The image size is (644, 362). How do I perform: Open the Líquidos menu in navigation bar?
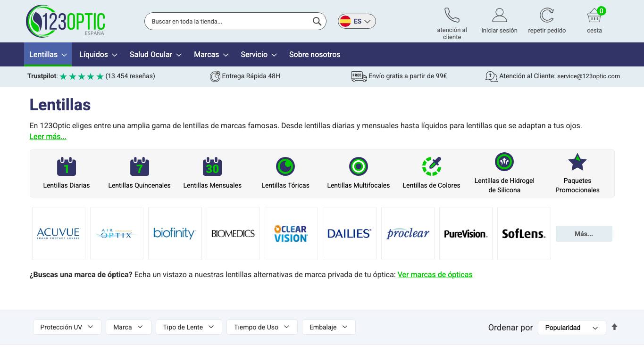[98, 55]
